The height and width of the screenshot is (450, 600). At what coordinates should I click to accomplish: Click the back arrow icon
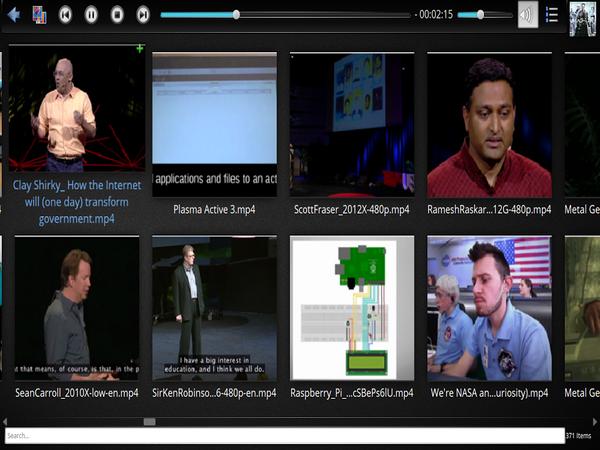[13, 15]
